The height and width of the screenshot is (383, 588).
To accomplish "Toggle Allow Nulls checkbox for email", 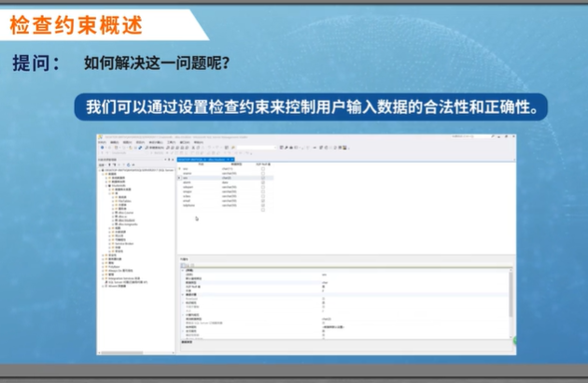I will click(x=263, y=201).
